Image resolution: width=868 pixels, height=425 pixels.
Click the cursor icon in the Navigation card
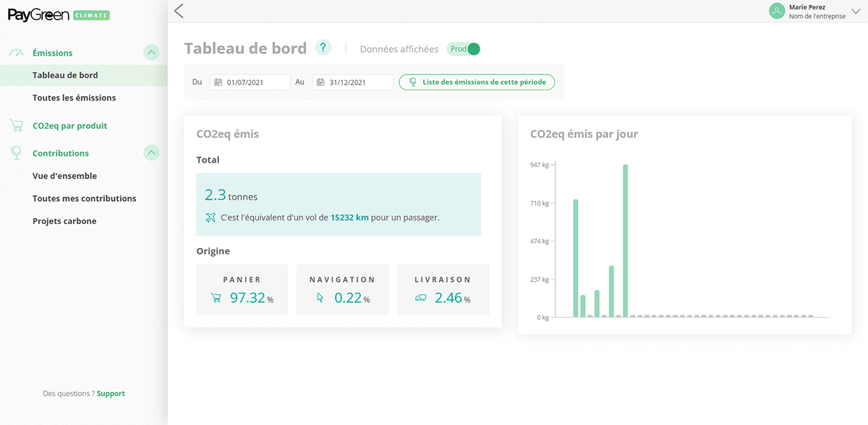point(320,297)
